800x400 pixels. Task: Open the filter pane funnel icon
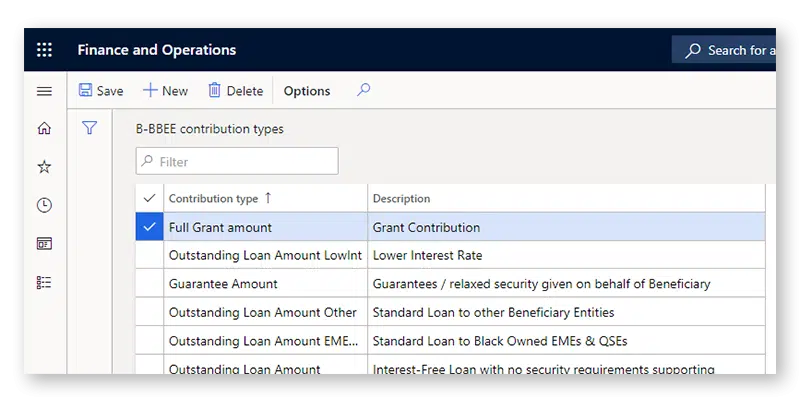[89, 128]
